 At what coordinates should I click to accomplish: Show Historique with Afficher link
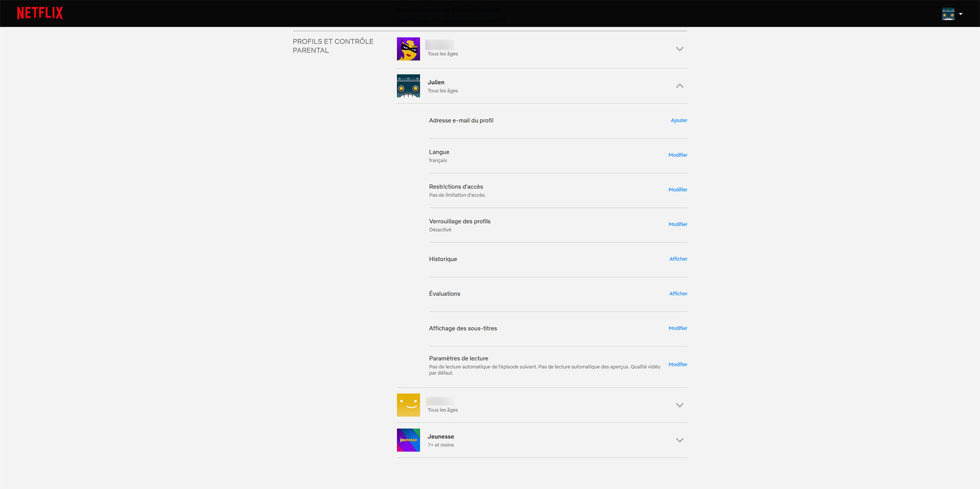click(x=678, y=259)
